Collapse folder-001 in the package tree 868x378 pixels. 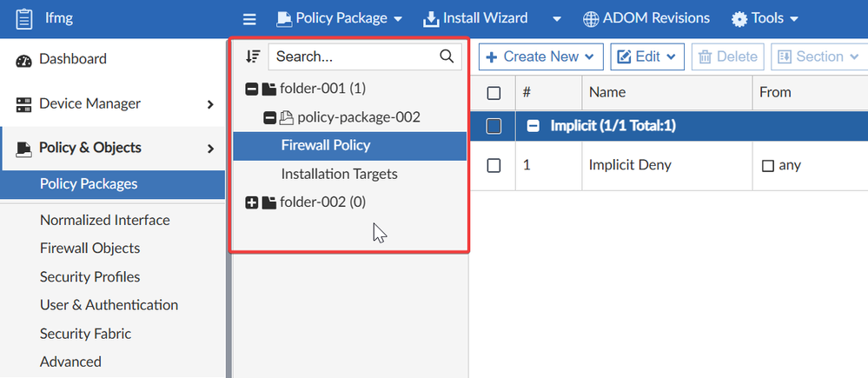tap(252, 88)
